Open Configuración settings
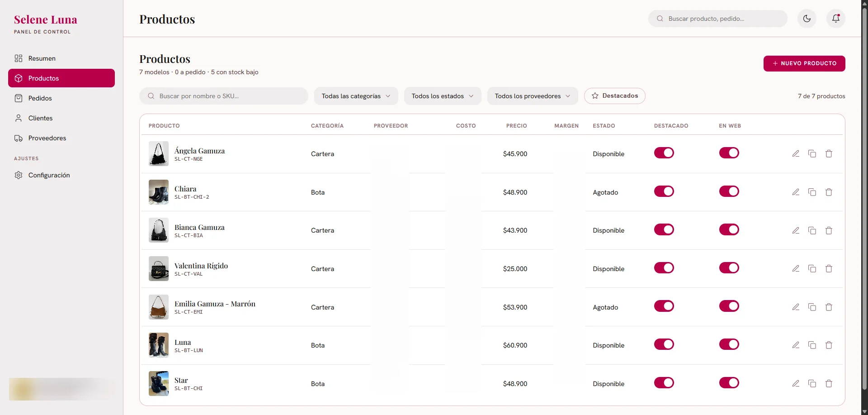This screenshot has height=415, width=868. [61, 175]
